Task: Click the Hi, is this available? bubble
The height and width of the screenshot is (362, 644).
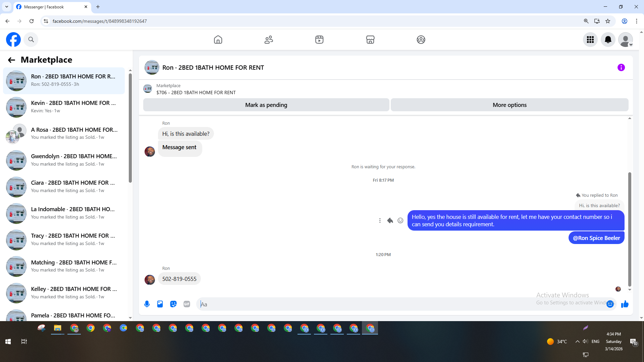Action: 186,134
